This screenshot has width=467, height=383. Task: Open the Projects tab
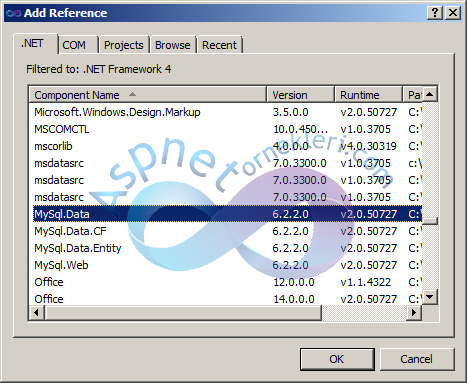124,45
